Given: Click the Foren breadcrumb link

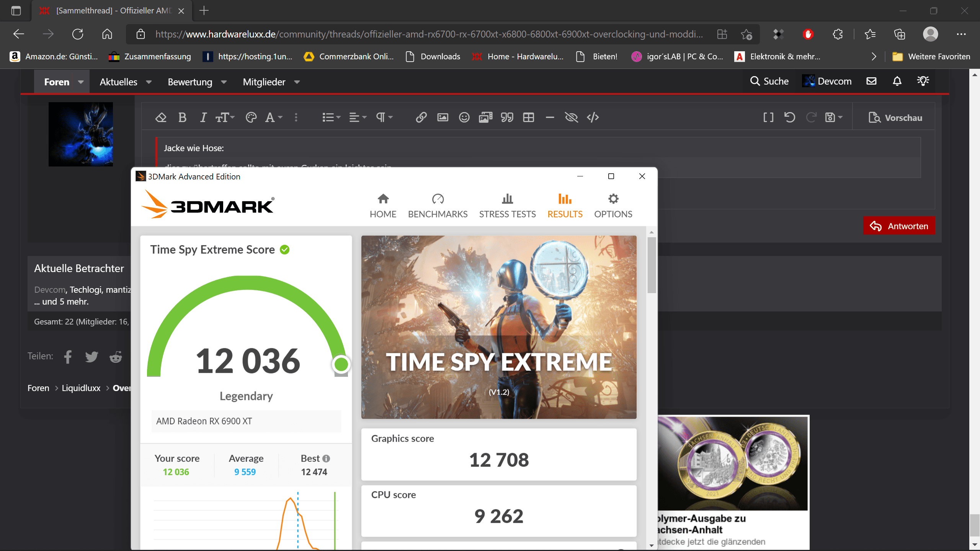Looking at the screenshot, I should [38, 388].
